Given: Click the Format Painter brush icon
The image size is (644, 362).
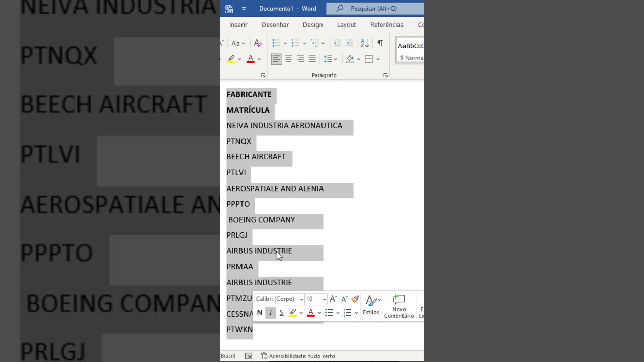Looking at the screenshot, I should (355, 299).
